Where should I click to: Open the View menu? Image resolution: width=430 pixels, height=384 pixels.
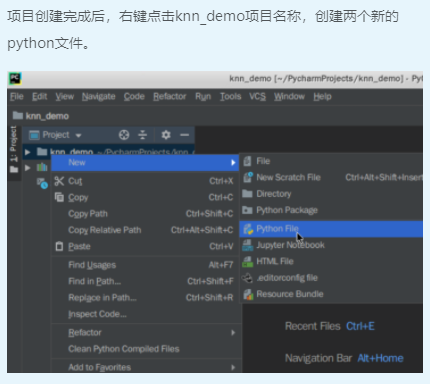pos(64,97)
